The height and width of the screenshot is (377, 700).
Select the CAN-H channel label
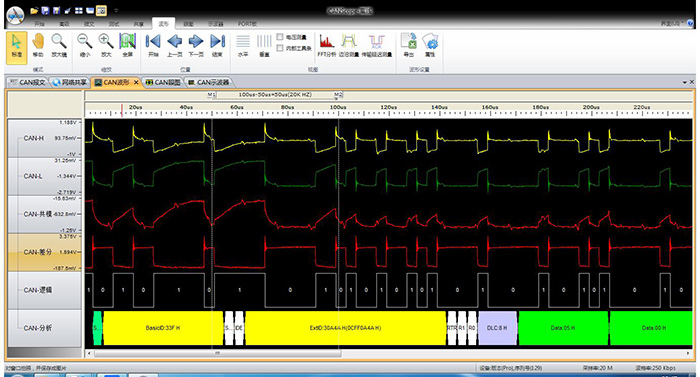[33, 138]
